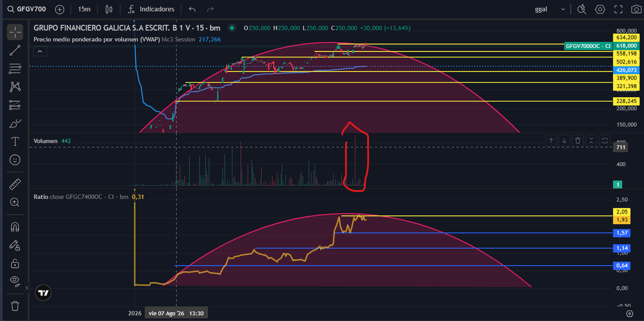Toggle lock all drawings padlock
Screen dimensions: 644x321
15,263
